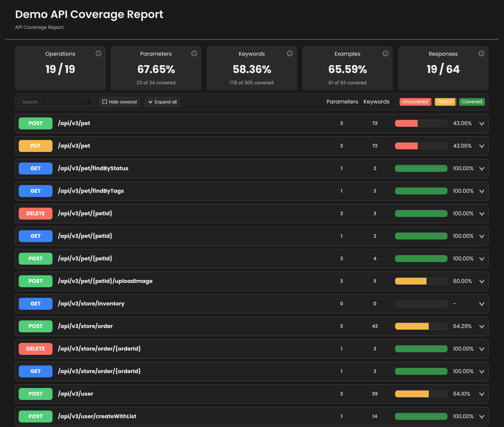Toggle the Partial filter badge

coord(445,102)
